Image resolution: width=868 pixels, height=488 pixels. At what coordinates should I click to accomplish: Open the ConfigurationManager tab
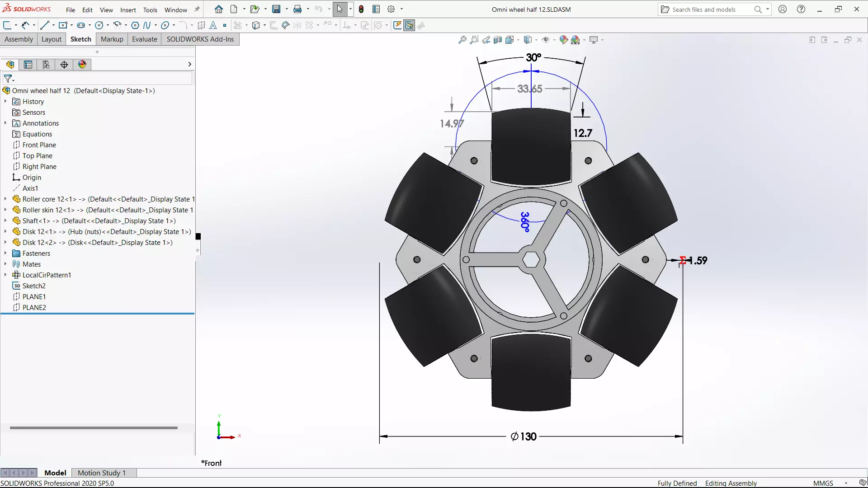coord(46,65)
